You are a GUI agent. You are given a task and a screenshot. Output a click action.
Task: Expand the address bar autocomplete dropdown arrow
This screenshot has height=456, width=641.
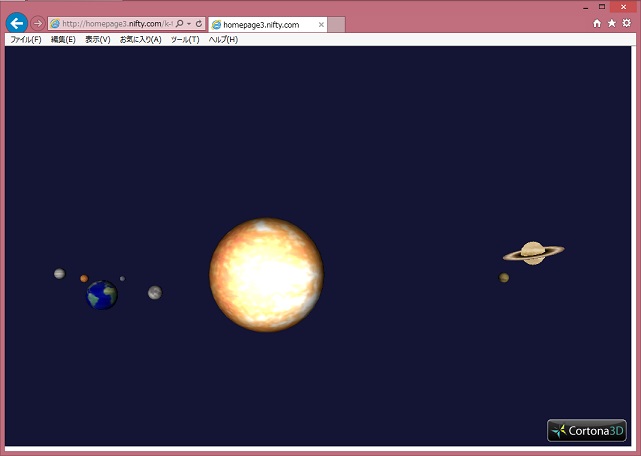[189, 23]
